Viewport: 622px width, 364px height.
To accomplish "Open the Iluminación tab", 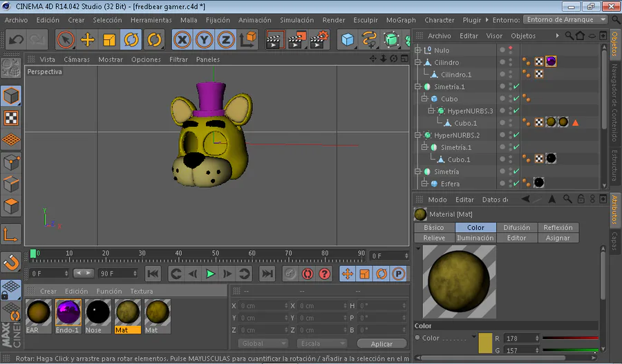I will [x=475, y=238].
